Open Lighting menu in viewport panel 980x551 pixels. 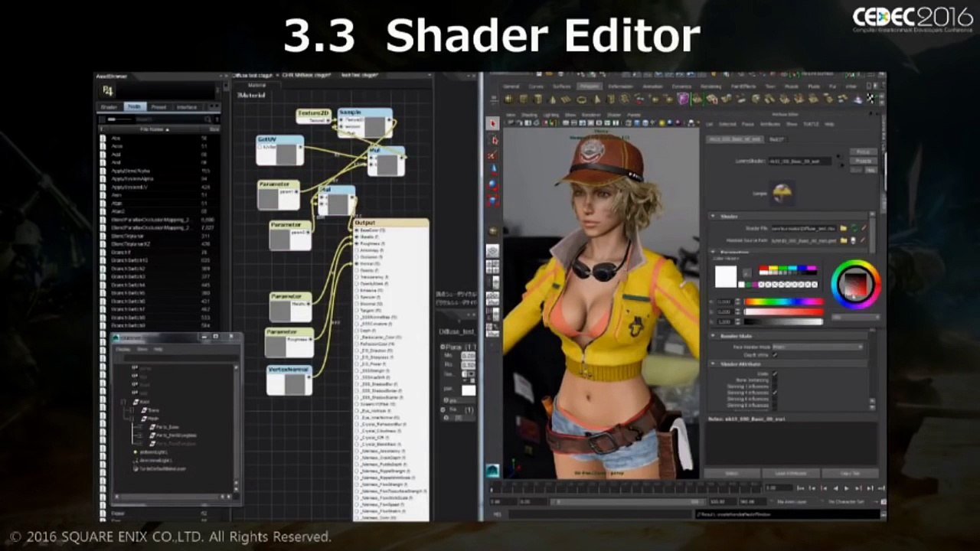550,115
